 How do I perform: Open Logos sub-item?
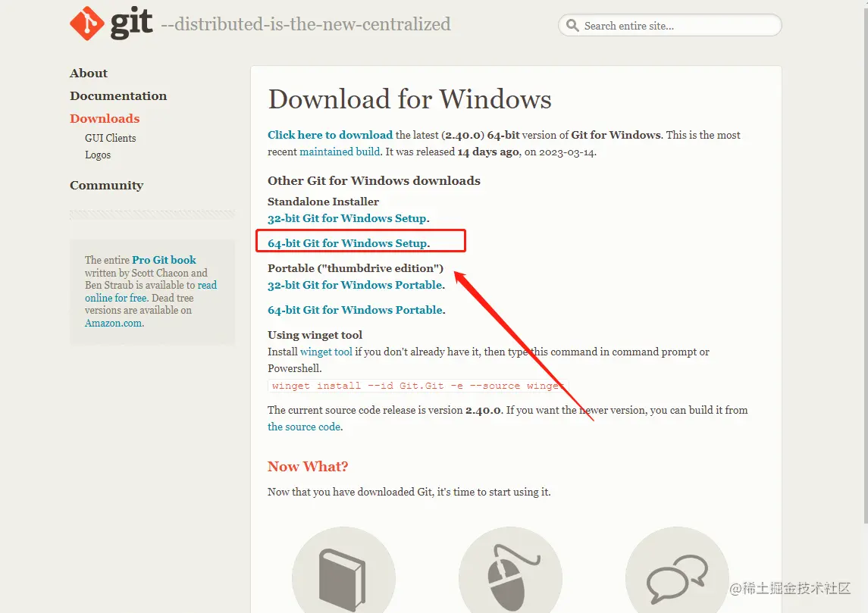[98, 155]
